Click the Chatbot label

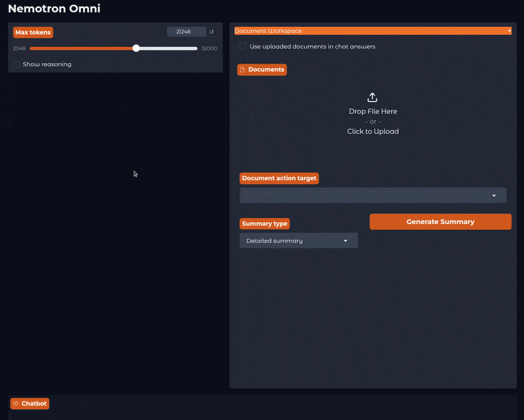point(29,404)
